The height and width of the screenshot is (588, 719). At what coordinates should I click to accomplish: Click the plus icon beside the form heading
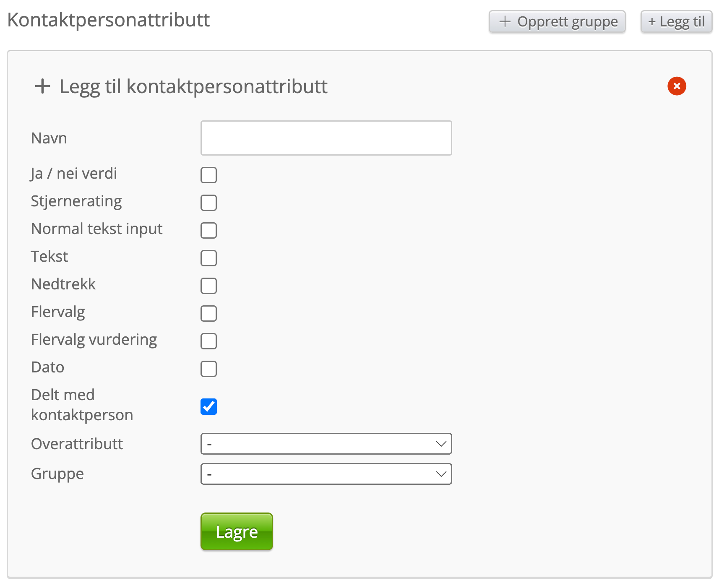[42, 86]
